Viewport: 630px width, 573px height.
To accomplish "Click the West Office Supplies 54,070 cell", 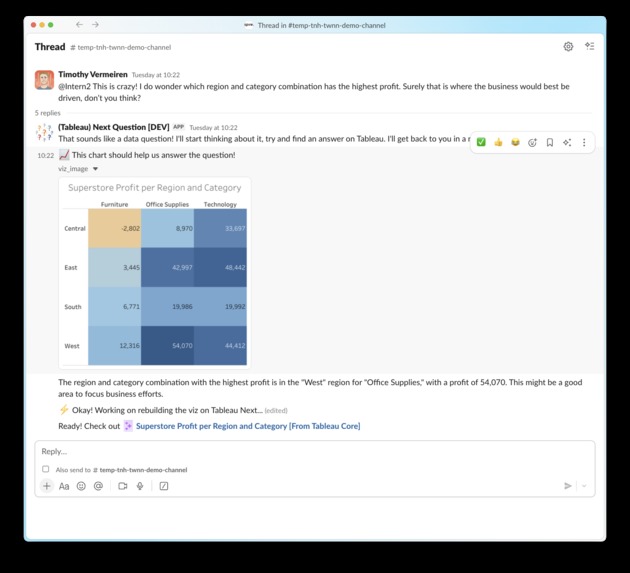I will click(167, 346).
